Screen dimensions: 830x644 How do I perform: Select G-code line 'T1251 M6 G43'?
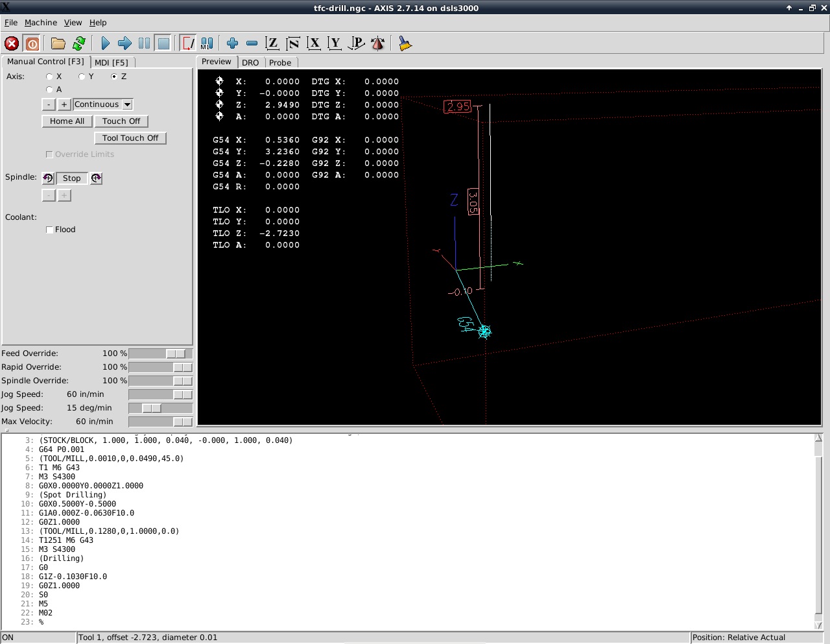[66, 540]
